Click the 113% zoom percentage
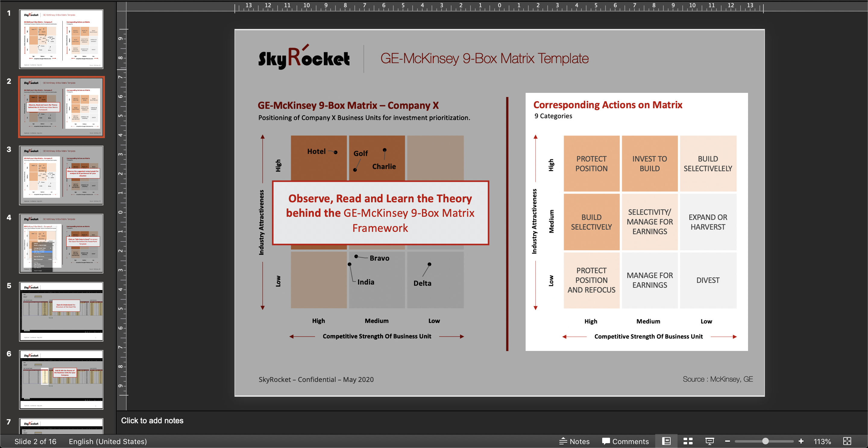Image resolution: width=868 pixels, height=448 pixels. coord(822,442)
